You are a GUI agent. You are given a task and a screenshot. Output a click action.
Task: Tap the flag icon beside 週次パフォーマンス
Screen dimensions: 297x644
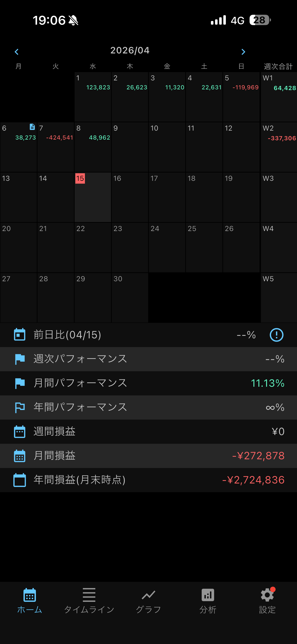20,359
